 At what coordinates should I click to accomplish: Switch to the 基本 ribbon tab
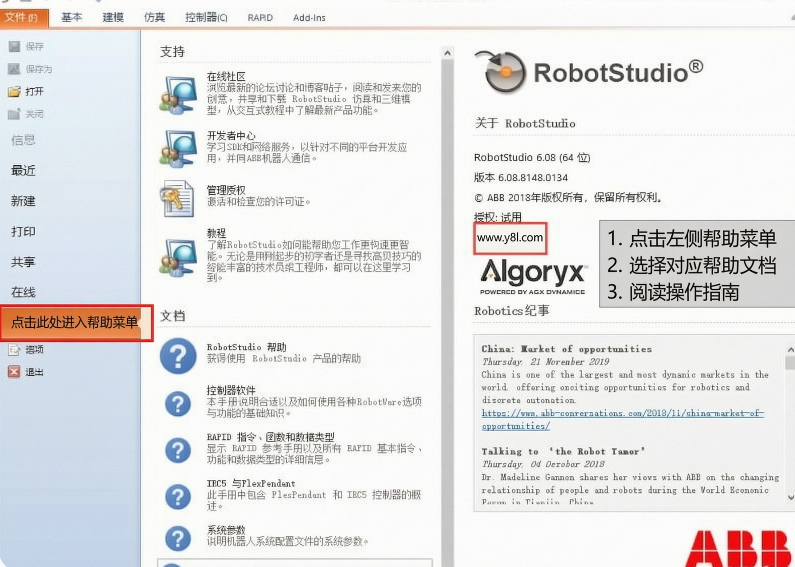pyautogui.click(x=71, y=18)
